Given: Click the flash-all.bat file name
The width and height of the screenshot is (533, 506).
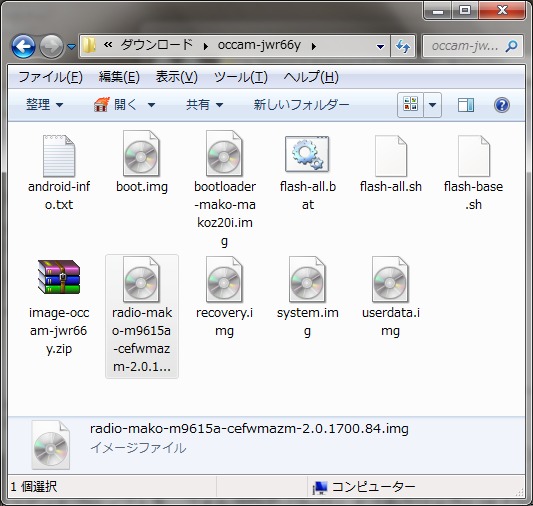Looking at the screenshot, I should coord(308,195).
